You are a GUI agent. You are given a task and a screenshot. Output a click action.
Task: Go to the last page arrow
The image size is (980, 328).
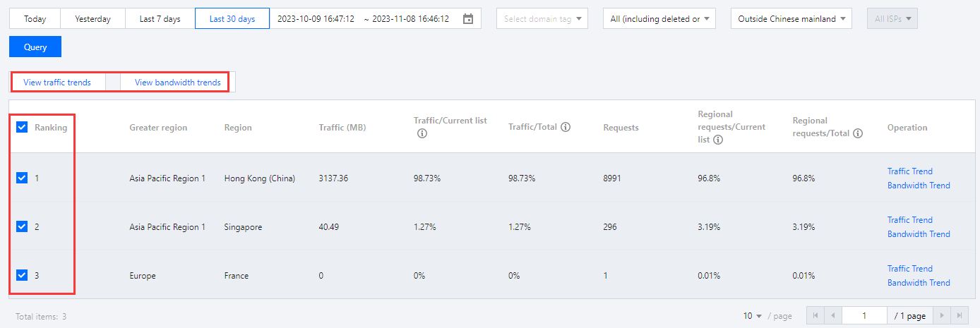tap(959, 315)
